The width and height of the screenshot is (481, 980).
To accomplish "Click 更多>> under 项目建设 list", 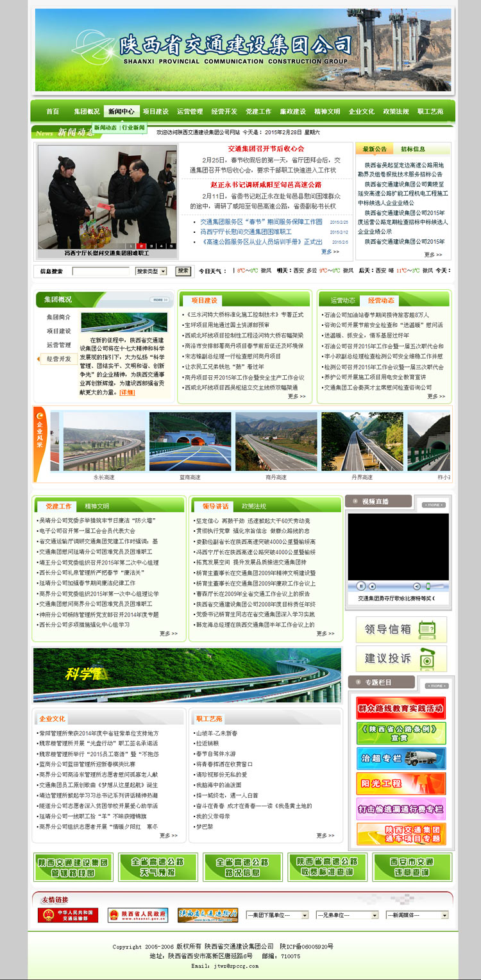I will pos(296,396).
